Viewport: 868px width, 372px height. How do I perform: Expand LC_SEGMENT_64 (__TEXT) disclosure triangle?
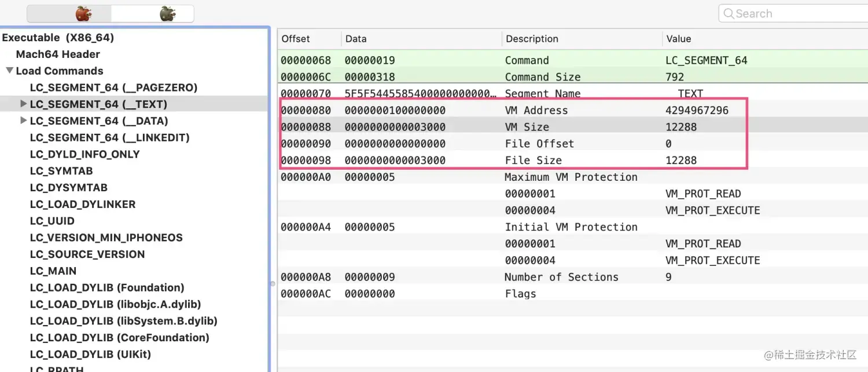click(x=24, y=104)
